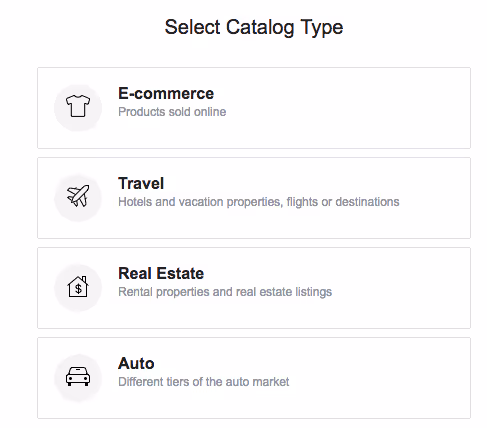Select the Auto catalog title

[x=136, y=363]
